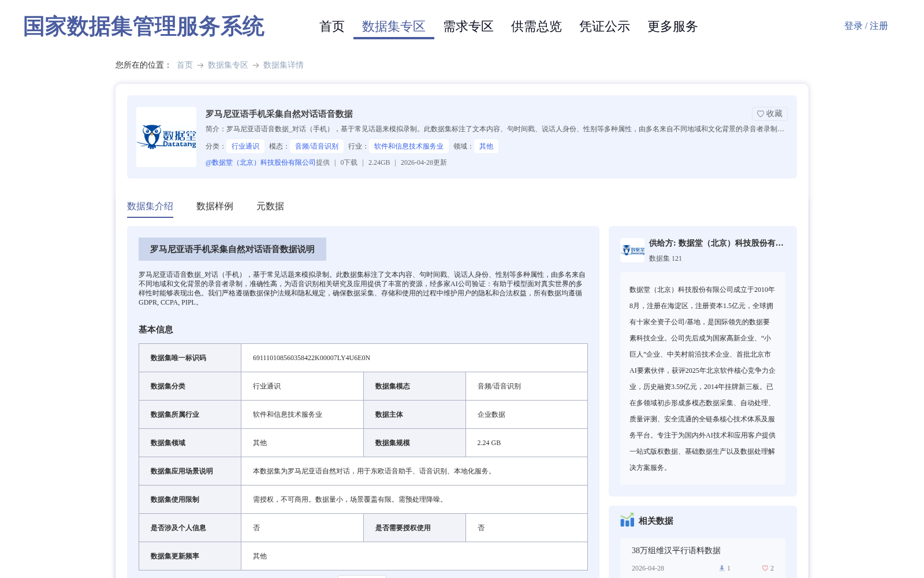This screenshot has width=924, height=578.
Task: Click the 数据集 121 count text
Action: [x=665, y=258]
